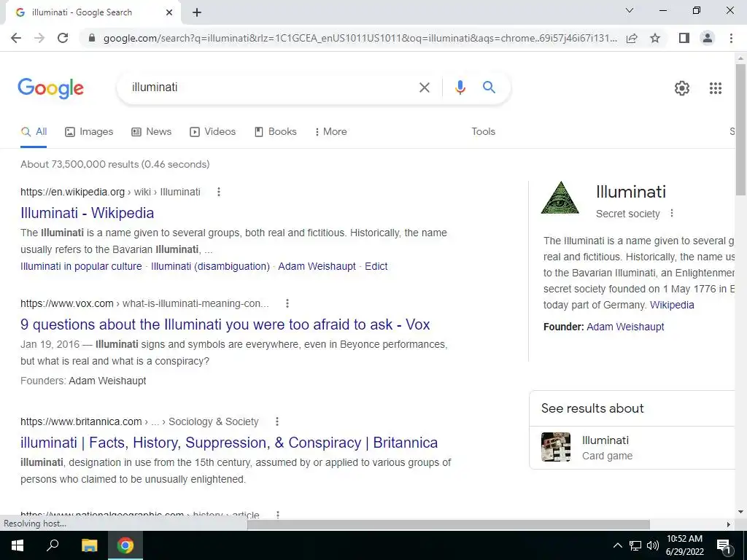
Task: Open File Explorer from taskbar
Action: (x=89, y=545)
